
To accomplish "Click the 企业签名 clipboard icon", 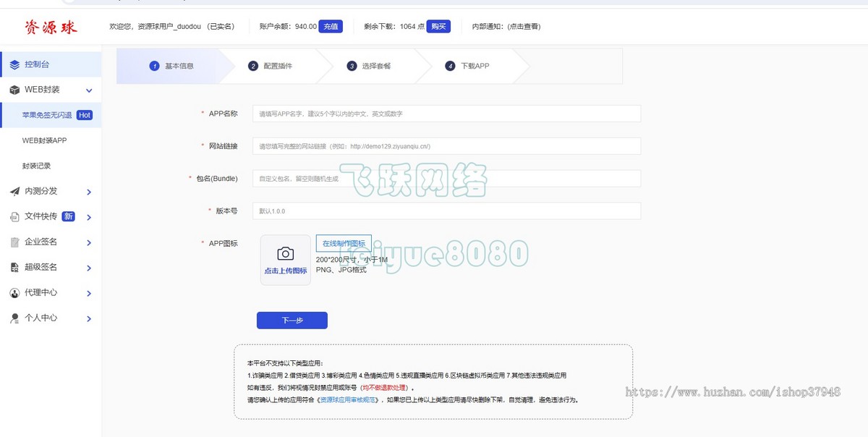I will click(14, 242).
